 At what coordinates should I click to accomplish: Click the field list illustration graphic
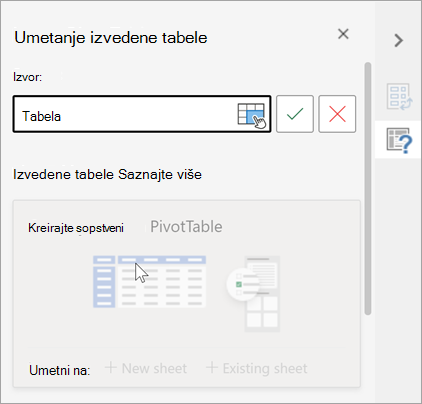(x=253, y=294)
